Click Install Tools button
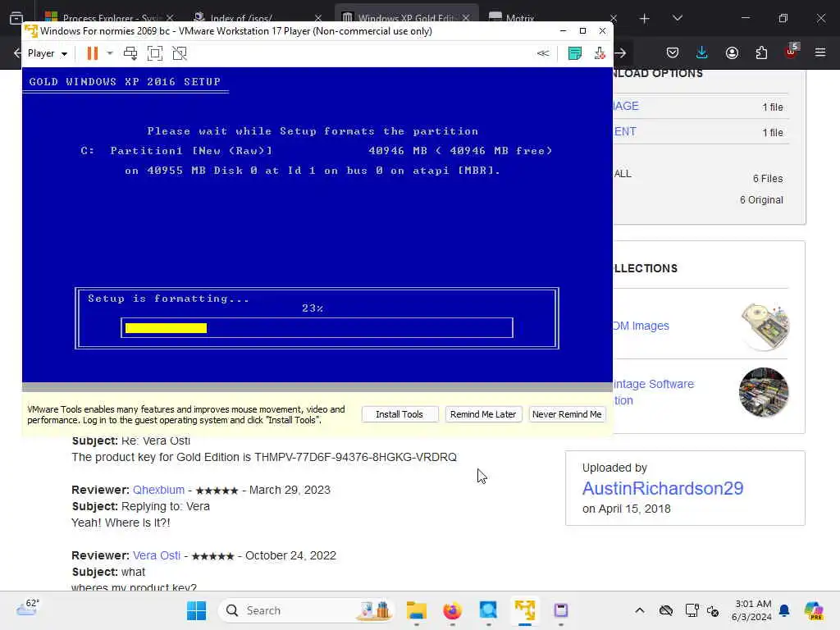The width and height of the screenshot is (840, 630). tap(399, 414)
